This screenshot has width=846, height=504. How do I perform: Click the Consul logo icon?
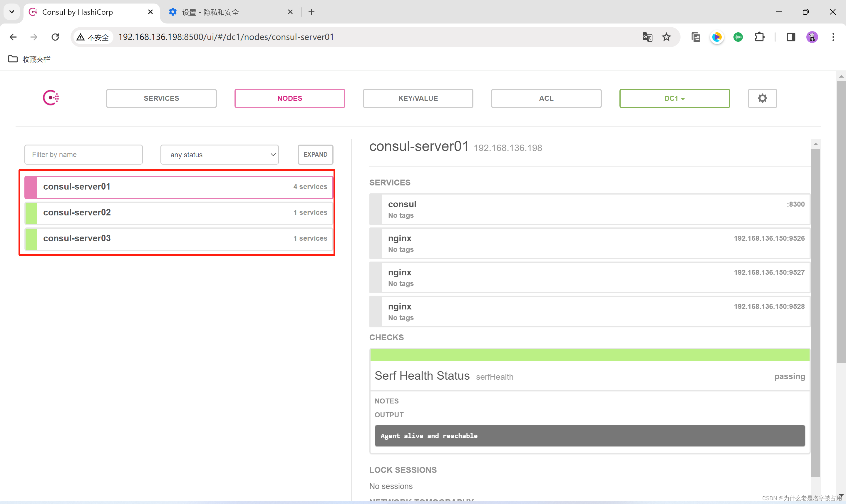point(51,98)
